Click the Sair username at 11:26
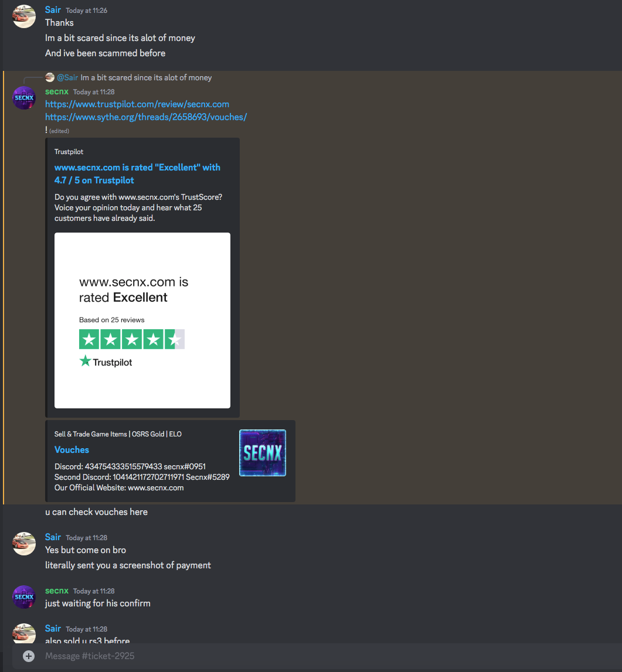Screen dimensions: 622x672 pyautogui.click(x=53, y=10)
